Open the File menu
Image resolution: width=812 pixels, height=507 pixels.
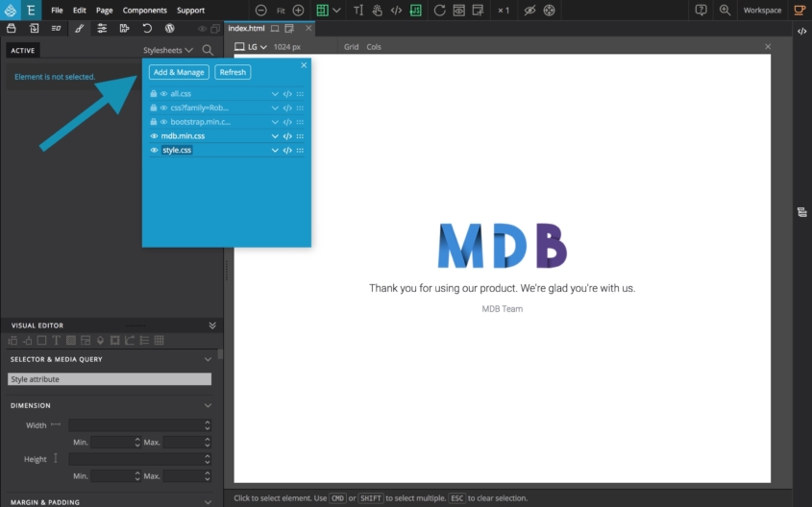pyautogui.click(x=57, y=11)
